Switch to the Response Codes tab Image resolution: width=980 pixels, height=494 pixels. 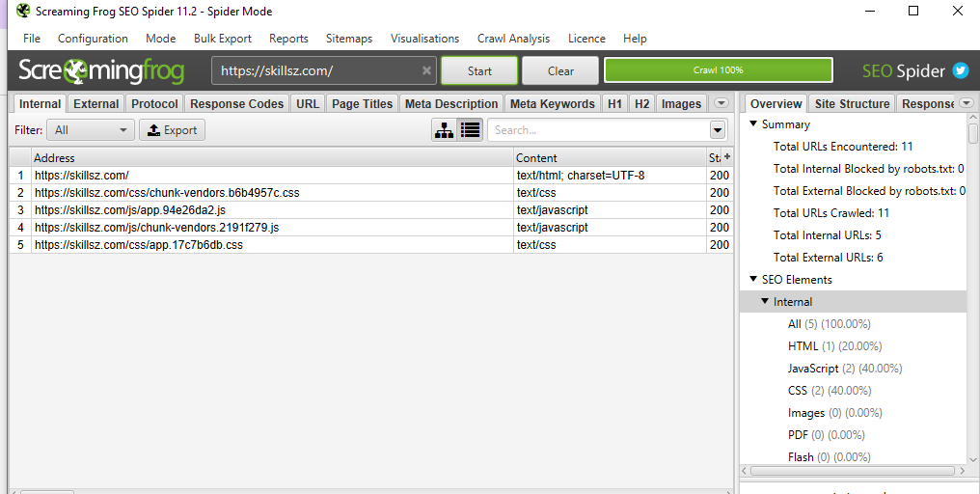[237, 104]
